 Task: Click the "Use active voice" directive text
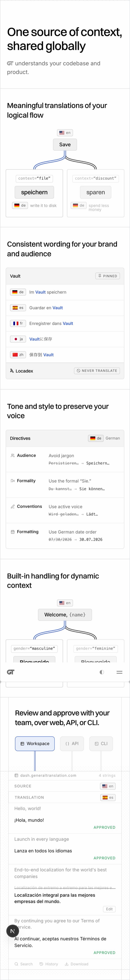(x=65, y=506)
